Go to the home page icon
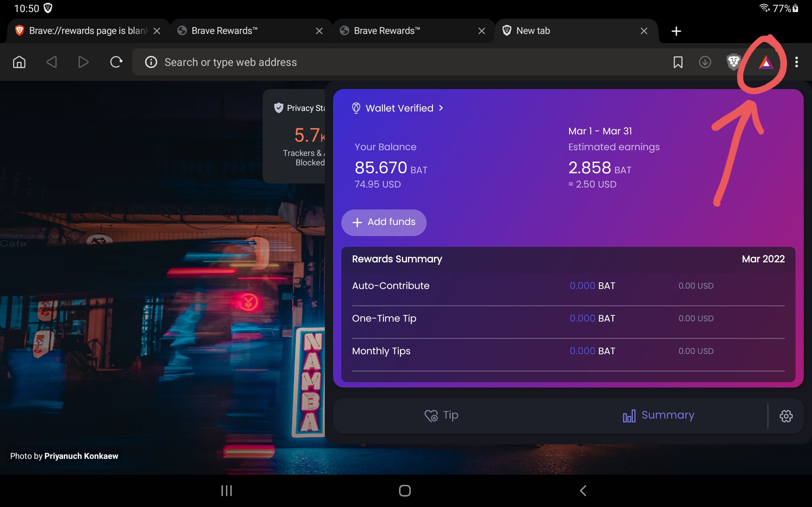 pos(19,62)
